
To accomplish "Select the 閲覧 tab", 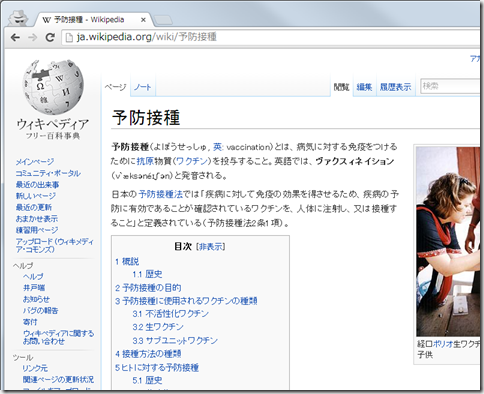I will [x=341, y=87].
